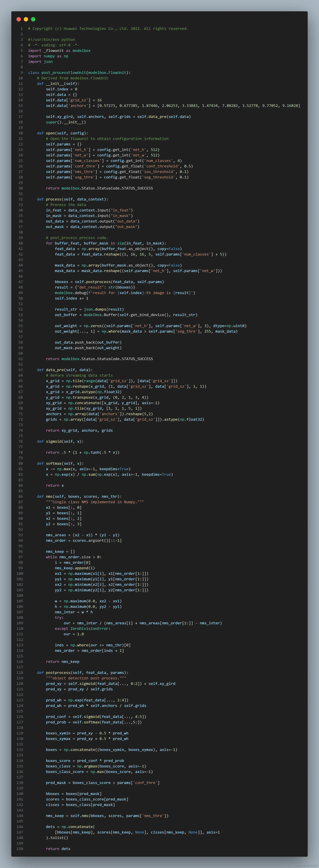Click the green maximize dot
This screenshot has width=319, height=868.
[x=33, y=19]
